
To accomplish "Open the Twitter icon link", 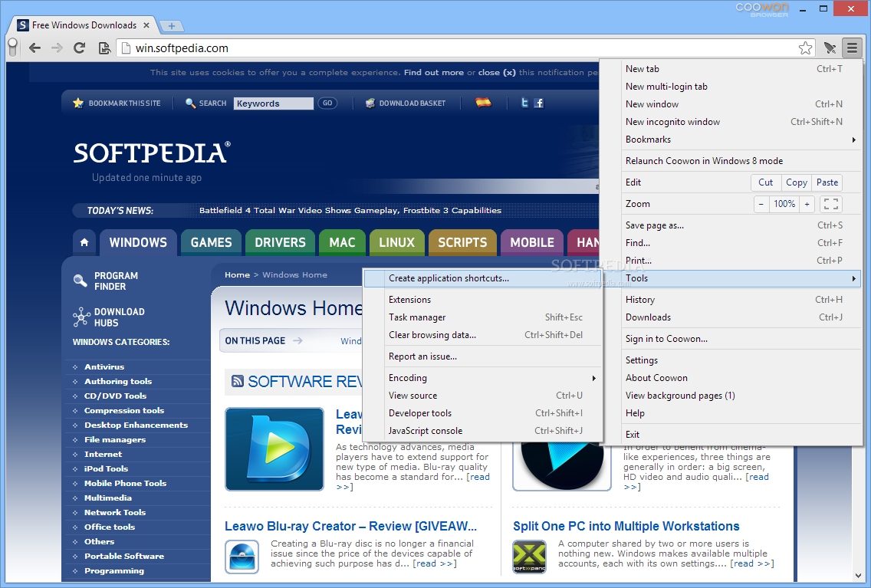I will coord(524,103).
